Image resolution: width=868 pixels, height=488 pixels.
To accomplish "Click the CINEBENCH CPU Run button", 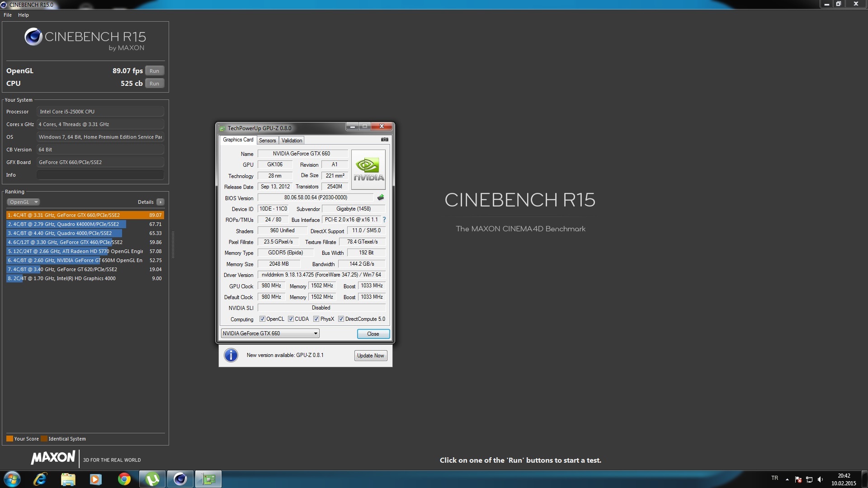I will coord(154,83).
